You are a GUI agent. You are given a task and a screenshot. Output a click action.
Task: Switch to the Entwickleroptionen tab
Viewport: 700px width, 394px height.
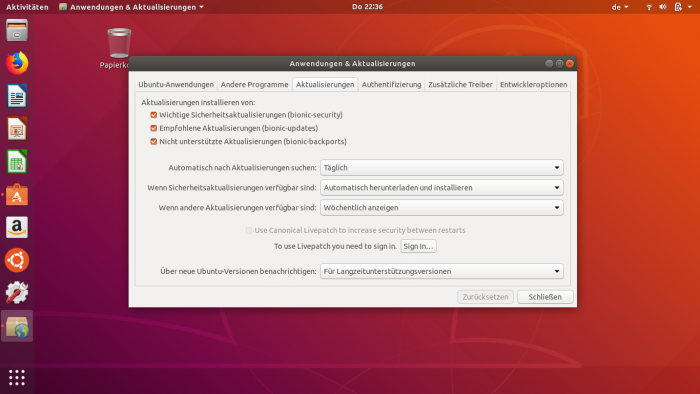point(533,84)
